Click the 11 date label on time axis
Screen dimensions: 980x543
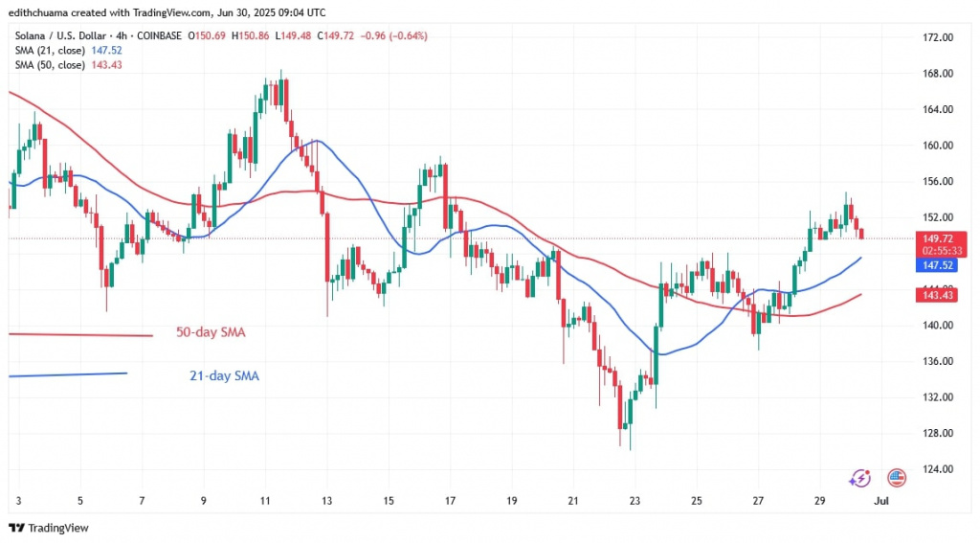point(265,501)
